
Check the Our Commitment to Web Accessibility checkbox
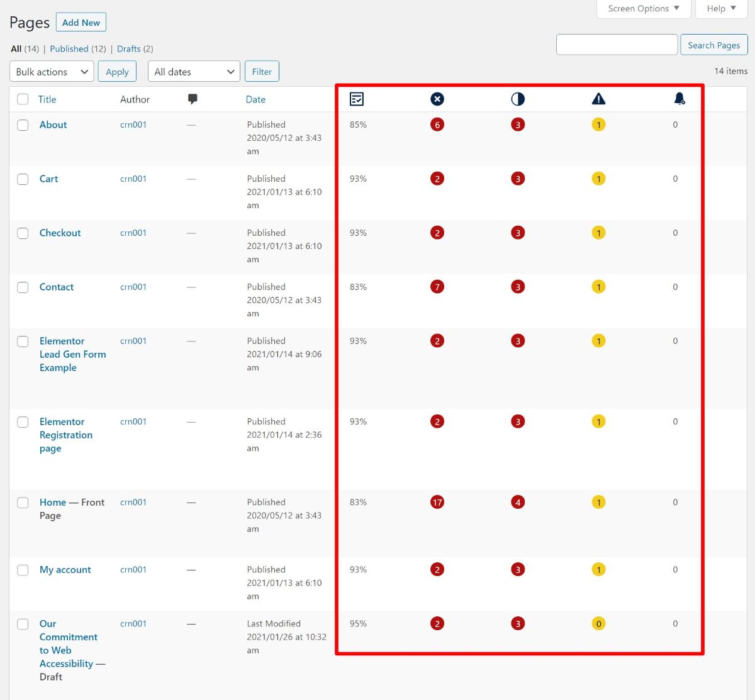point(23,625)
